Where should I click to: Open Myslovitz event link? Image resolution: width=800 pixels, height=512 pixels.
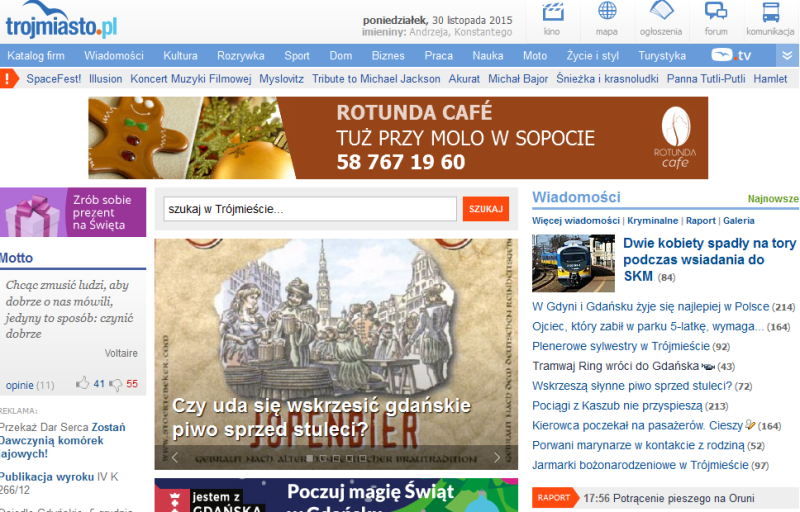click(282, 79)
